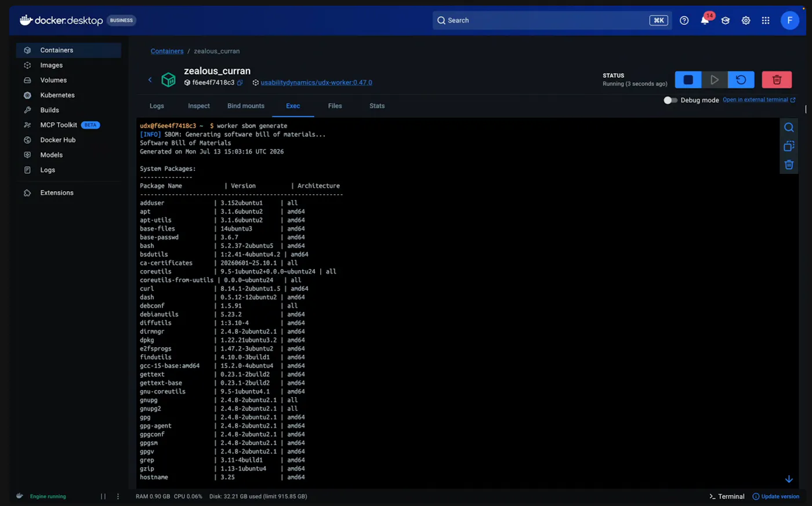
Task: Focus the Search field
Action: (x=552, y=20)
